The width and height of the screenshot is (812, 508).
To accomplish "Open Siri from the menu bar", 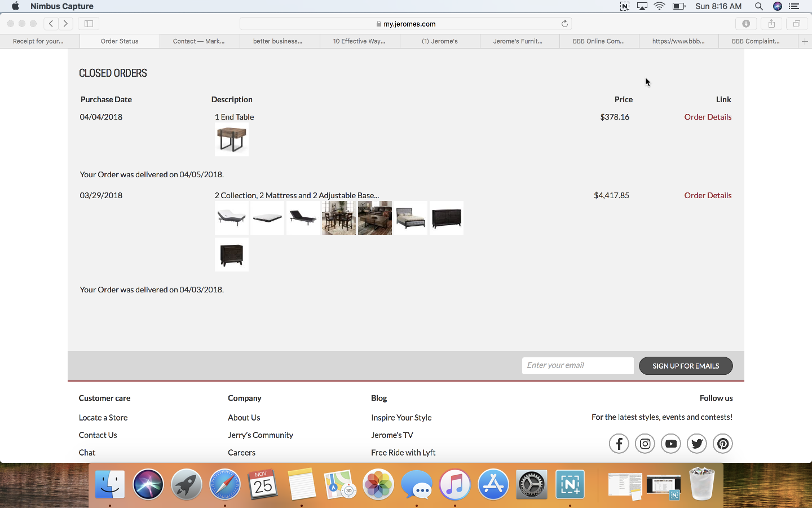I will (x=778, y=6).
